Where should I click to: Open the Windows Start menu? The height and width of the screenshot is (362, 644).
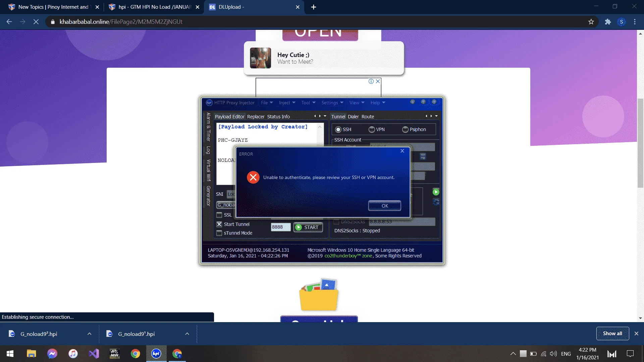[x=10, y=354]
